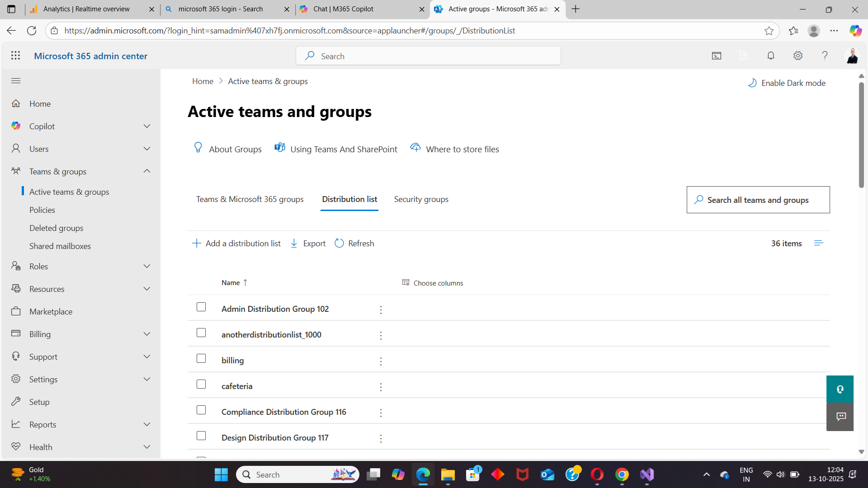Screen dimensions: 868x488
Task: Enable Dark mode
Action: 787,83
